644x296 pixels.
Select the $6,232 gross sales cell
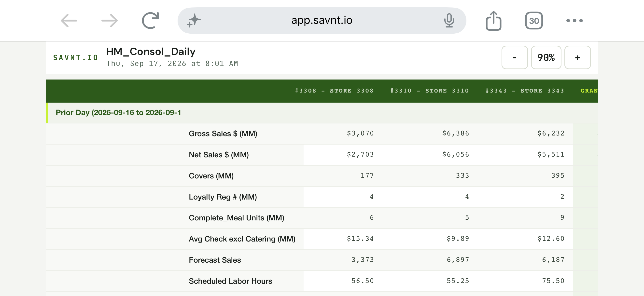(551, 133)
